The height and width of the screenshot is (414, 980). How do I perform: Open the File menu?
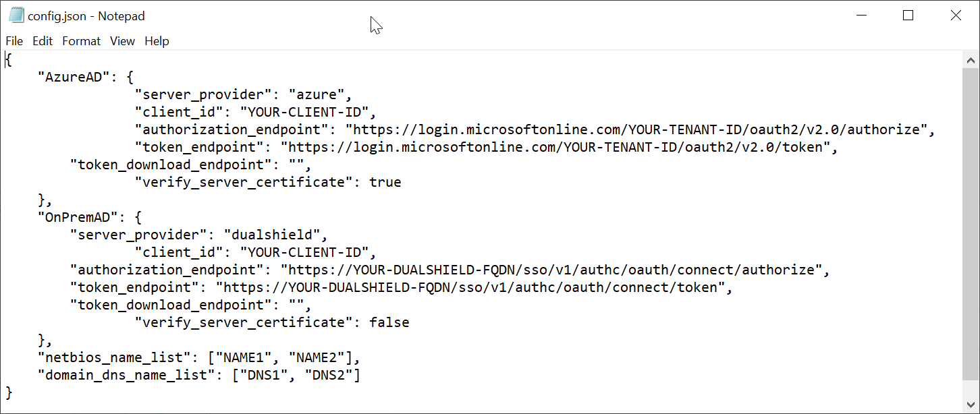coord(14,41)
